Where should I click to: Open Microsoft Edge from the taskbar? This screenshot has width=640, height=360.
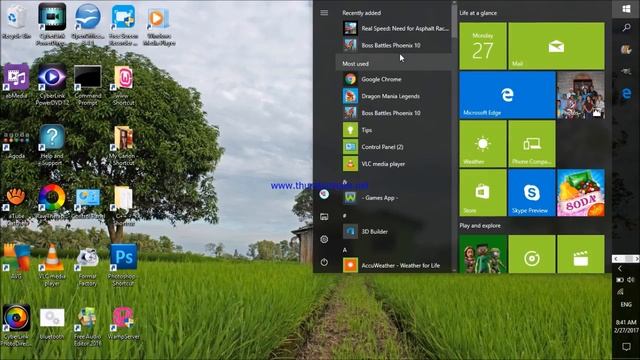coord(626,93)
